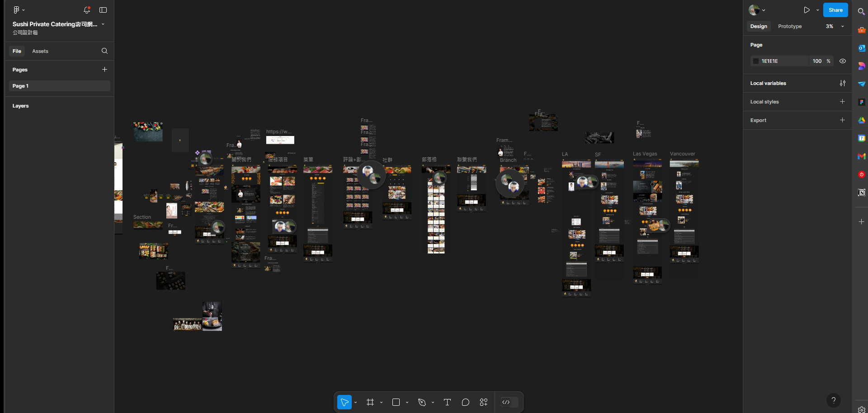The image size is (868, 413).
Task: Switch to the Prototype tab
Action: [789, 26]
